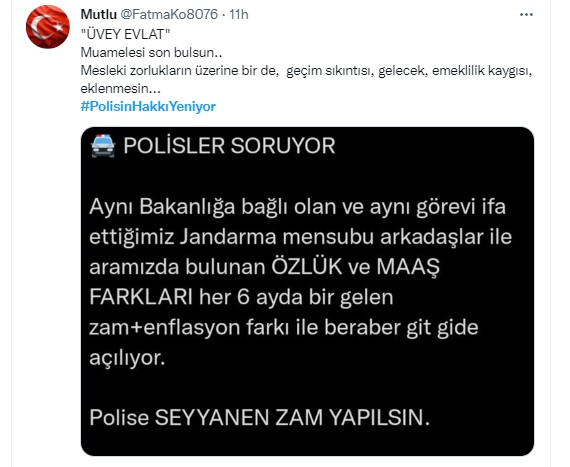Click "FARKLARI her 6 ayda bir gelen" line
This screenshot has height=467, width=570.
point(241,297)
